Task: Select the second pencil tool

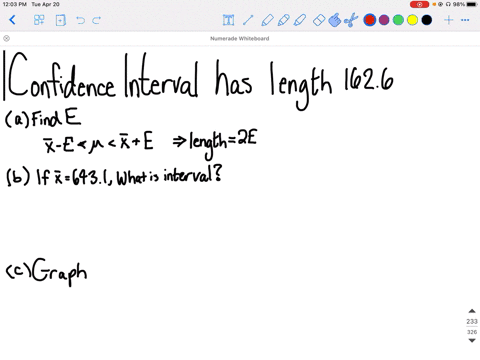Action: [x=283, y=20]
